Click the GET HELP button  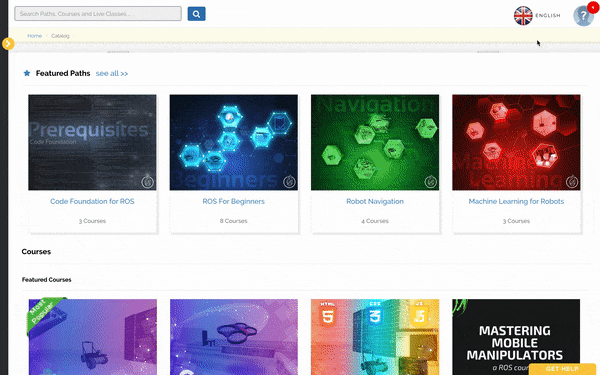pos(562,369)
